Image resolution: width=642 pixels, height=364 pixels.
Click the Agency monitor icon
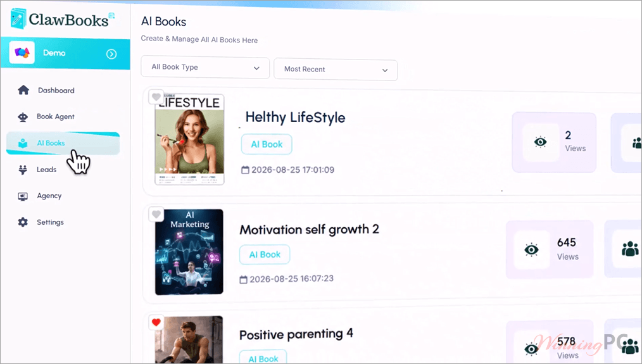[23, 196]
